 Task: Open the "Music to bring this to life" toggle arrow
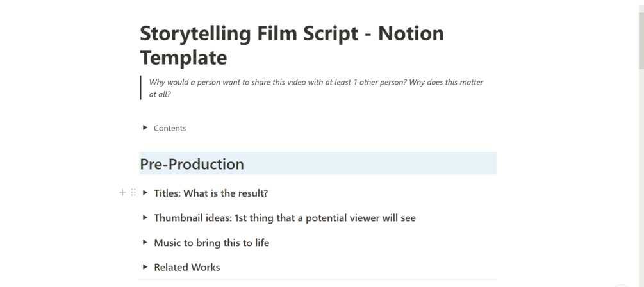click(x=145, y=243)
